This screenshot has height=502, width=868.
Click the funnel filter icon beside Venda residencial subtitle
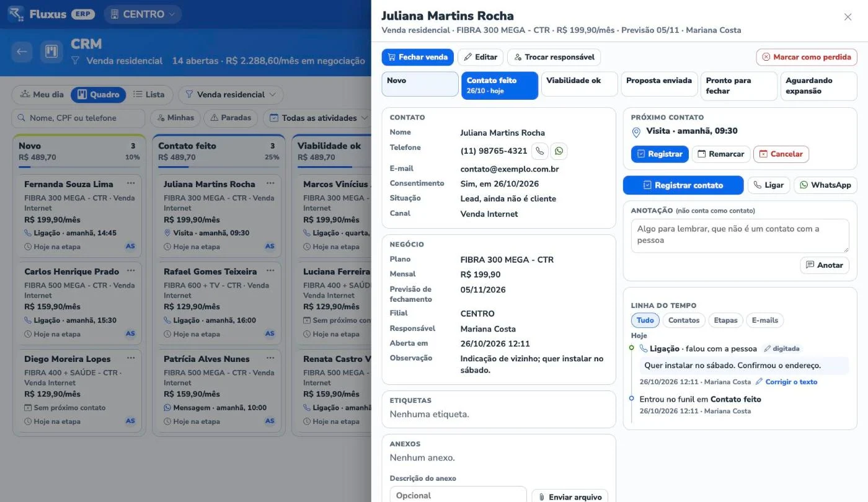click(76, 61)
